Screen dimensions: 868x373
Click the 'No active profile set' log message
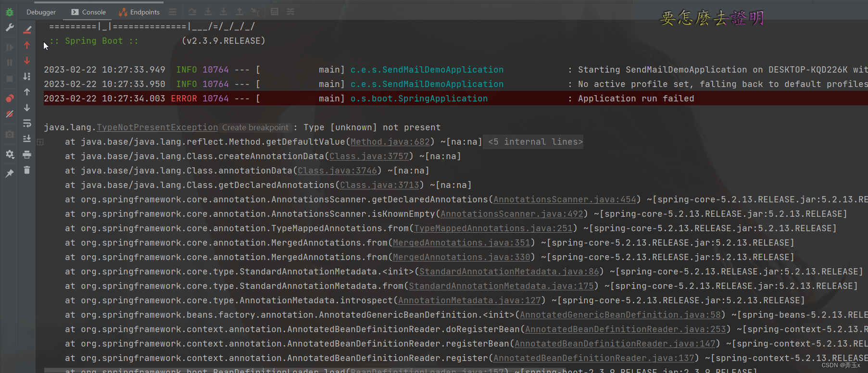point(723,84)
